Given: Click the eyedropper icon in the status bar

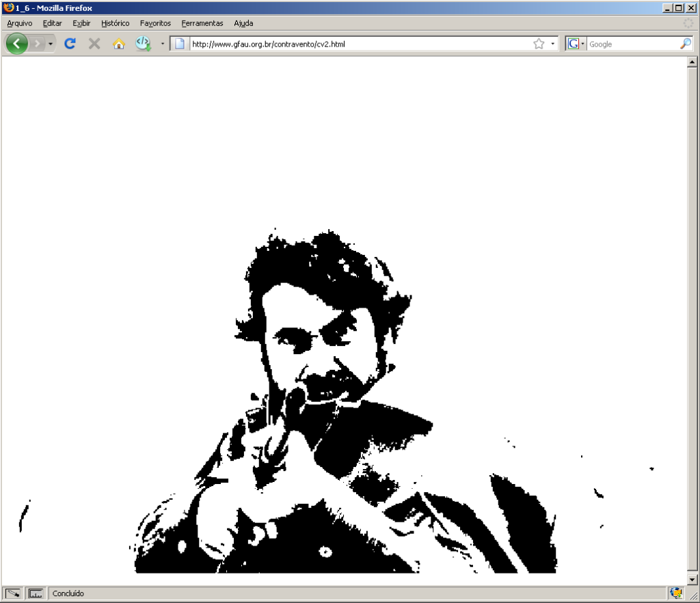Looking at the screenshot, I should pos(12,593).
